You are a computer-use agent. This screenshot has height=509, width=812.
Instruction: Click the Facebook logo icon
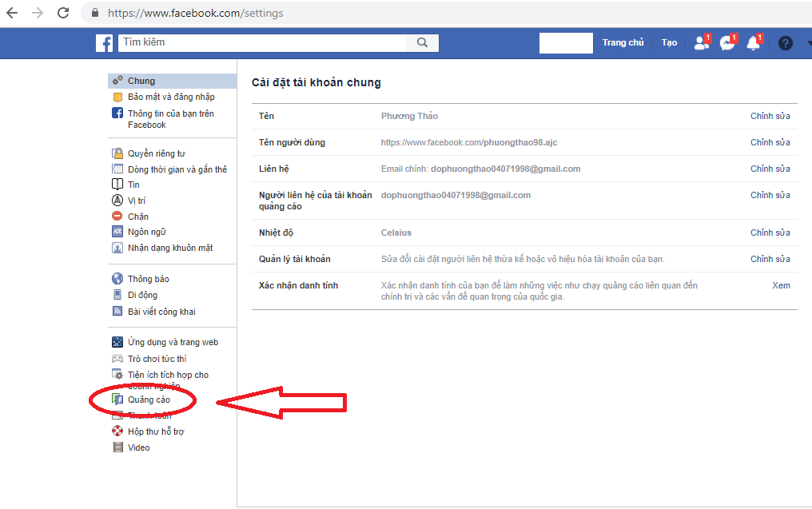pos(104,43)
